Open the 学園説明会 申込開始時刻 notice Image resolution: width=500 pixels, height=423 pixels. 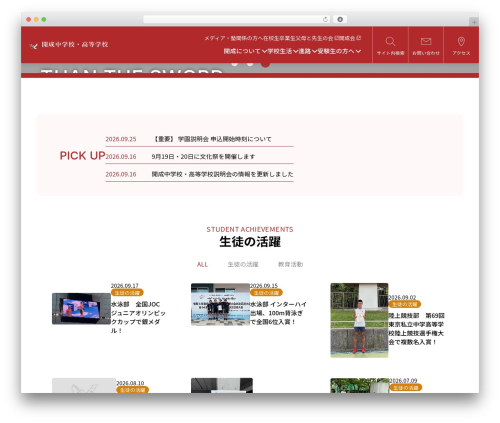click(x=212, y=139)
